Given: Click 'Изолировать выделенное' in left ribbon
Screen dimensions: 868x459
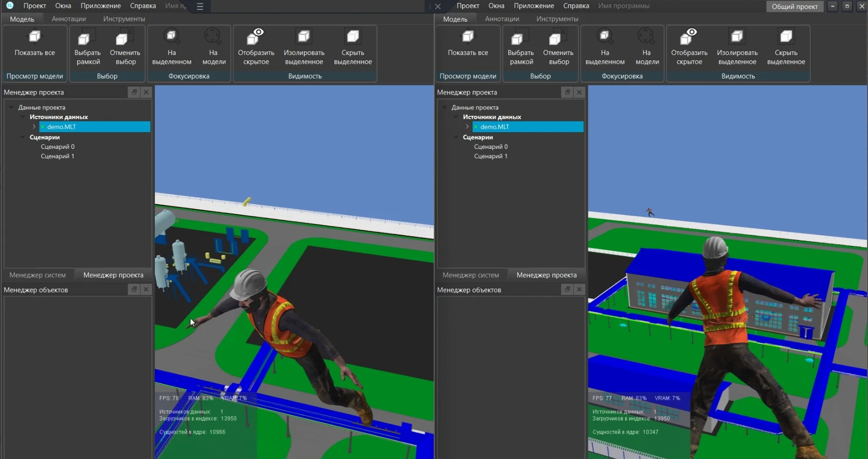Looking at the screenshot, I should point(304,37).
